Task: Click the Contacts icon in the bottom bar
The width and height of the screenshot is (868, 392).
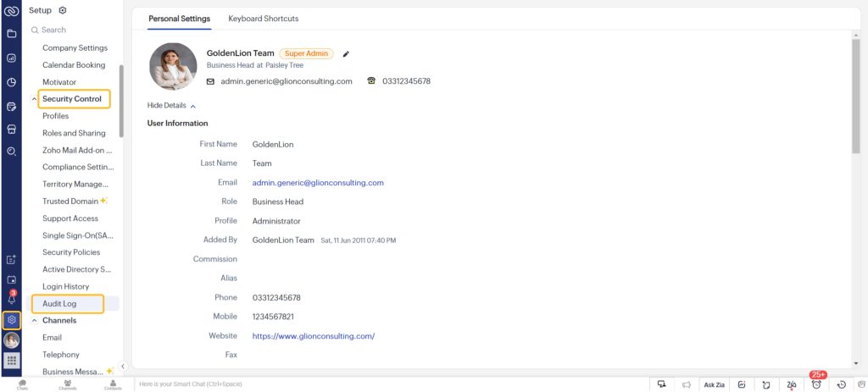Action: tap(113, 384)
